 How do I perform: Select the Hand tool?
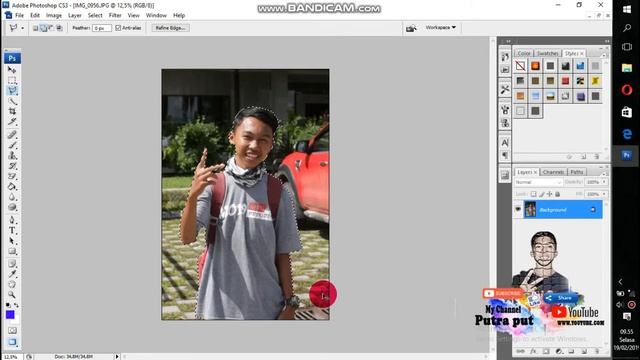[12, 284]
